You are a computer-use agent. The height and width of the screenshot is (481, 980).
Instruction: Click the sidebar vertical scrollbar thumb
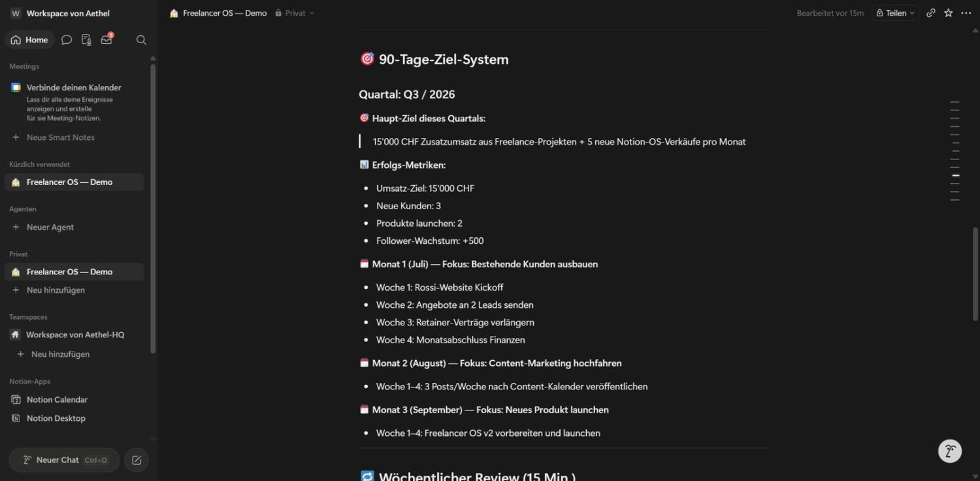pyautogui.click(x=153, y=208)
